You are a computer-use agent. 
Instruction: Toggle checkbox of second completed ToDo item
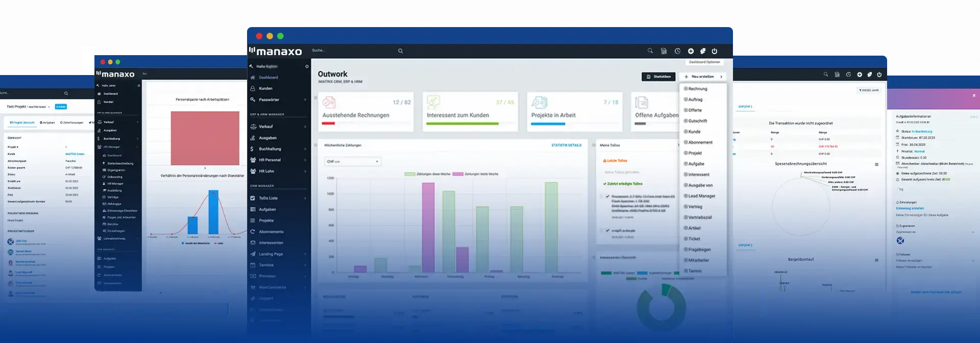(607, 231)
